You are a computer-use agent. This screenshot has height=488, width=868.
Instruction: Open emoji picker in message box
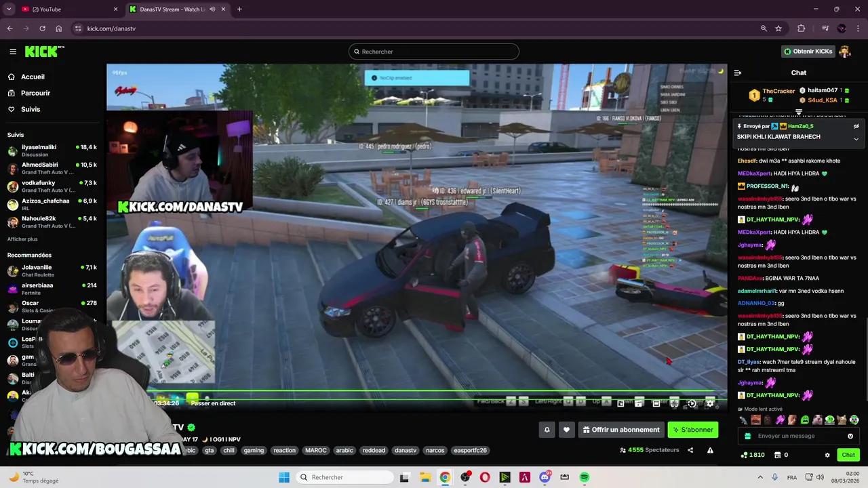850,436
